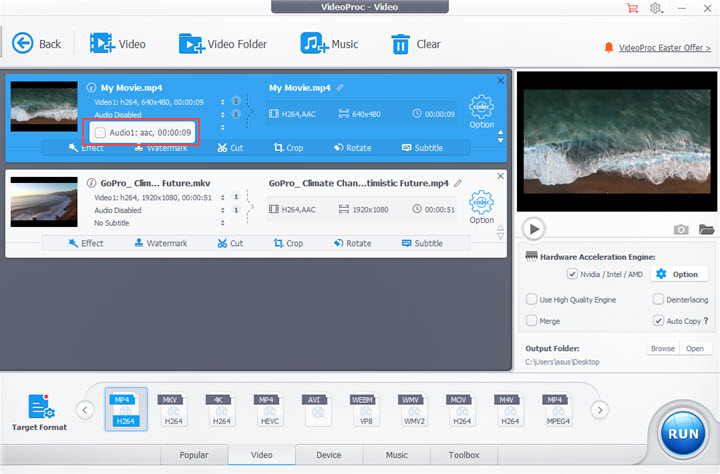Add a Music file
720x474 pixels.
click(x=329, y=44)
